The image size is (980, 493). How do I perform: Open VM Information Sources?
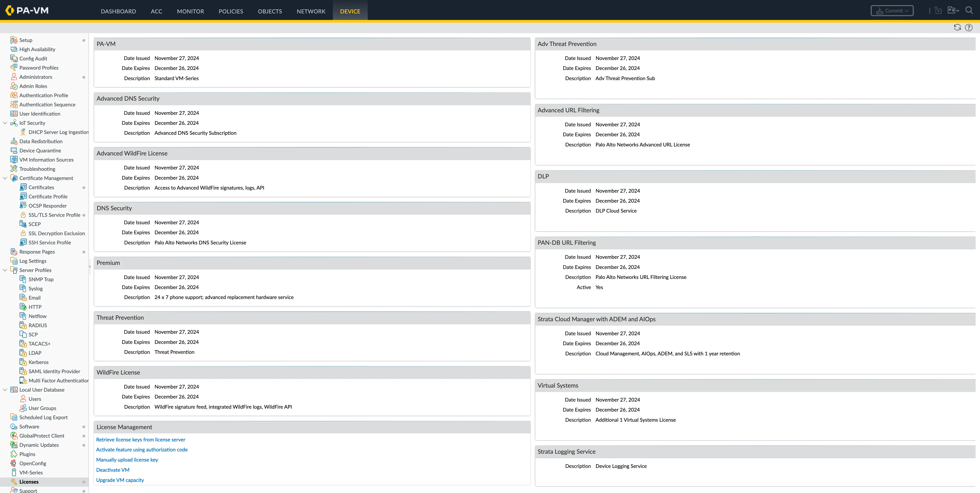point(46,159)
